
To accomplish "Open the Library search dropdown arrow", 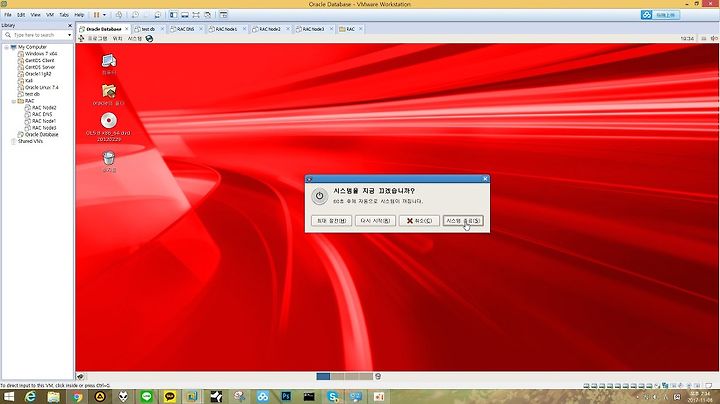I will click(69, 35).
